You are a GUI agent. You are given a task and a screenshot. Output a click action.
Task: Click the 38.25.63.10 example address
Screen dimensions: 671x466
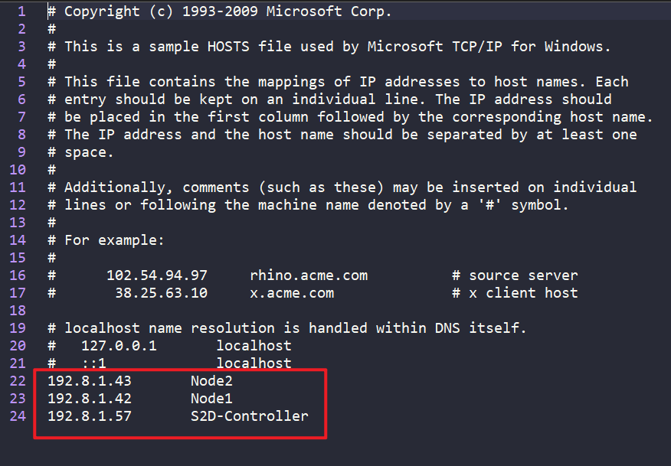[161, 293]
